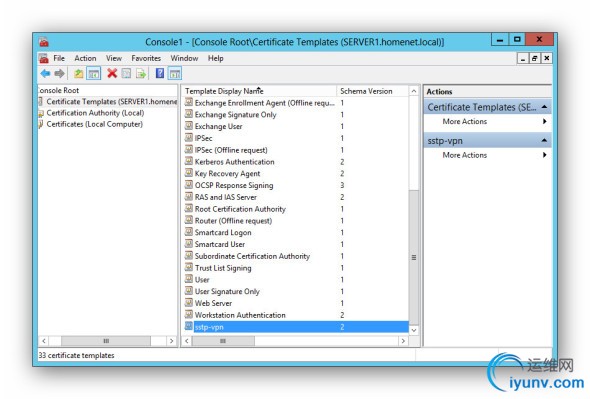The image size is (590, 399).
Task: Select Certificate Templates node in the tree
Action: coord(111,102)
